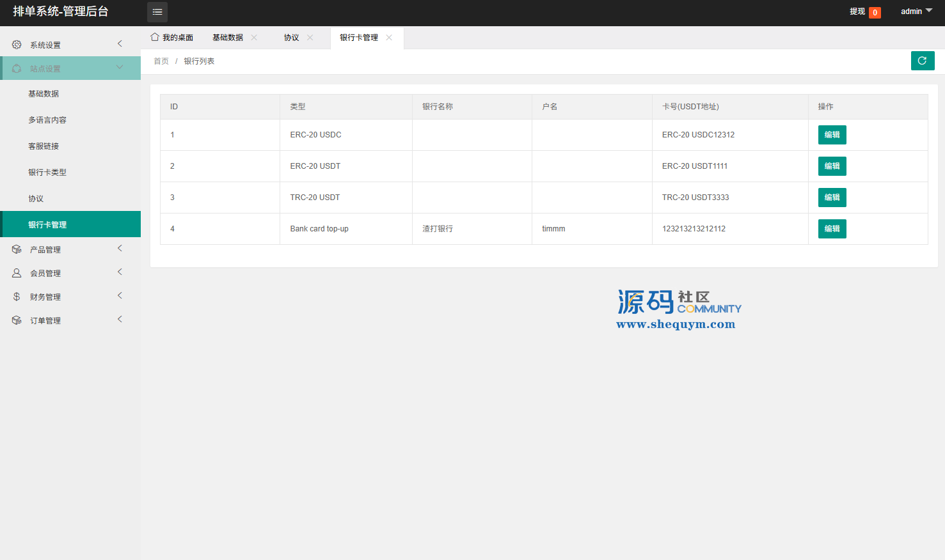945x560 pixels.
Task: Click the 系统设置 gear icon
Action: (17, 45)
